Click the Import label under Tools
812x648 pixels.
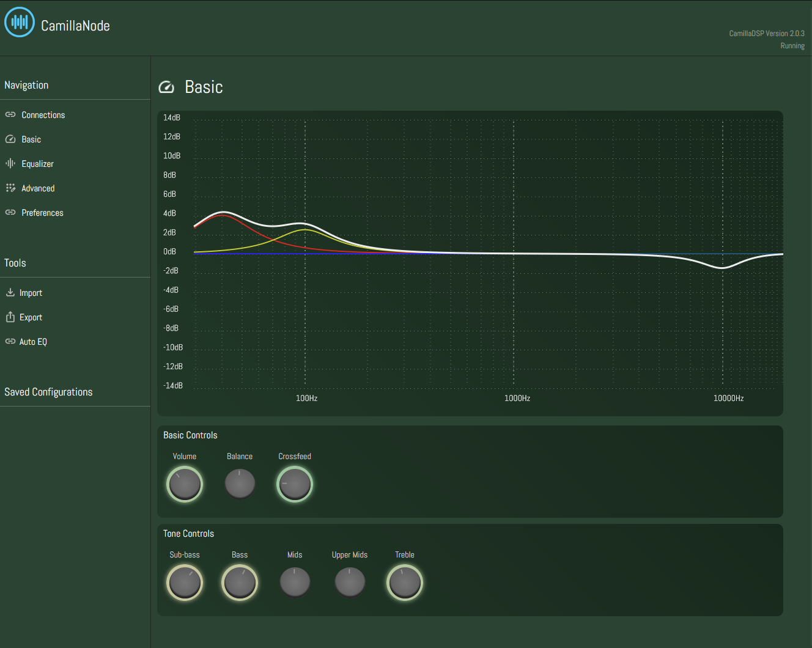[31, 293]
